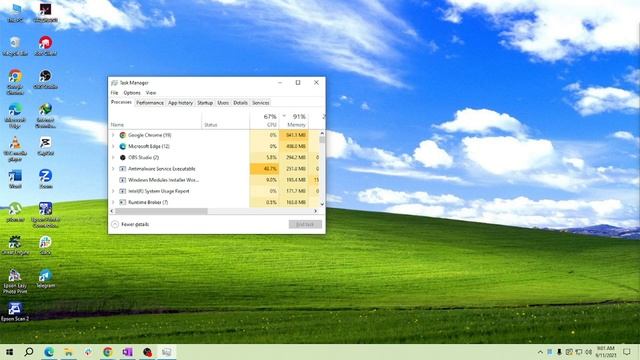Expand the OBS Studio (2) process group

point(113,157)
